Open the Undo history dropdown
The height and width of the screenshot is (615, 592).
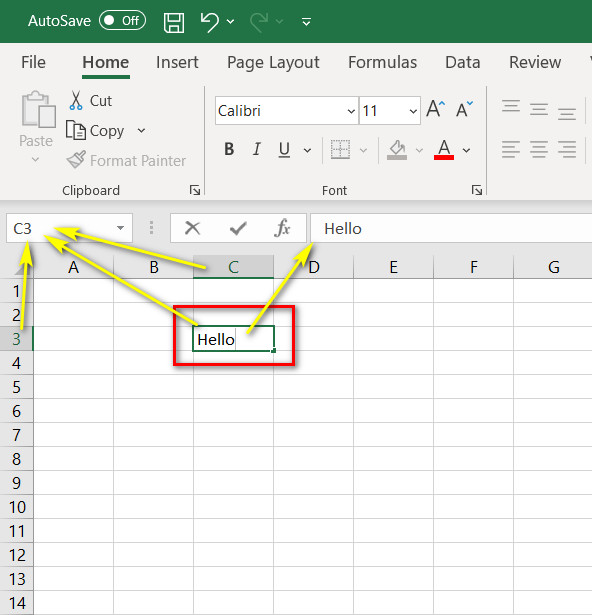[231, 22]
